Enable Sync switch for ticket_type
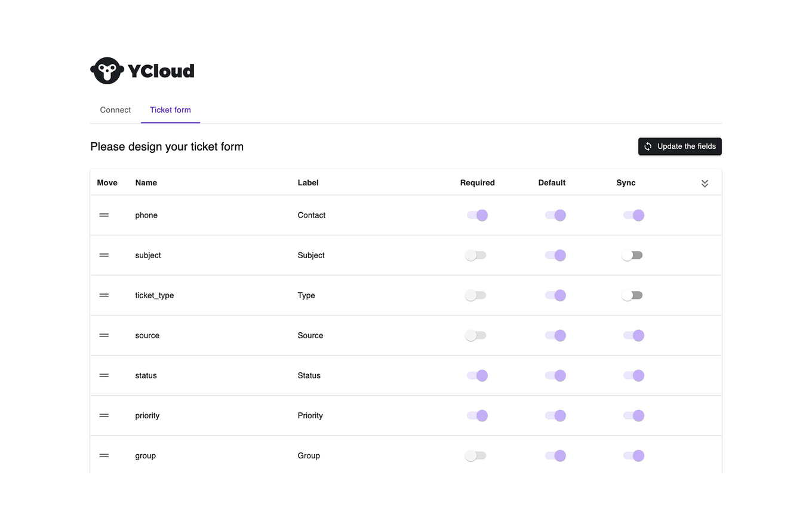The image size is (812, 508). (x=632, y=295)
